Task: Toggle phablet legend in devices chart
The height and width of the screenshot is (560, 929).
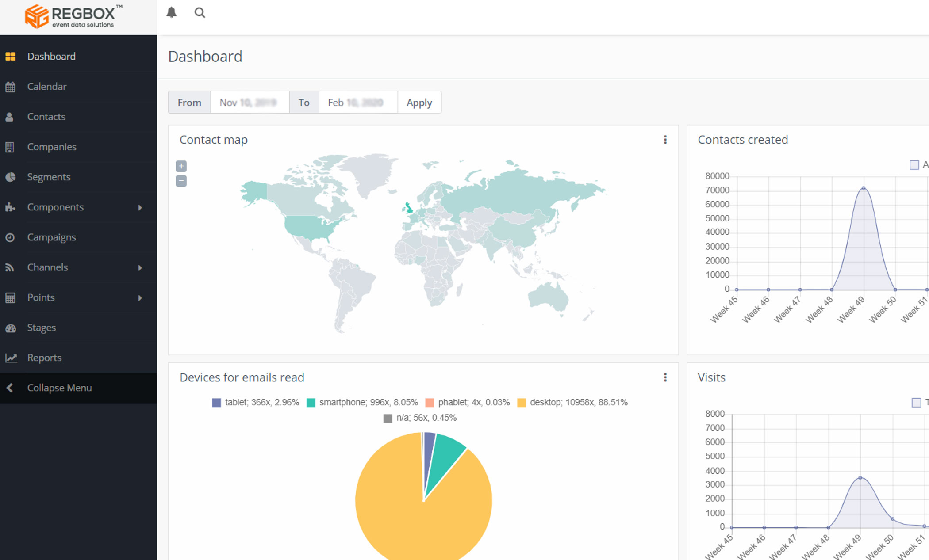Action: click(x=467, y=402)
